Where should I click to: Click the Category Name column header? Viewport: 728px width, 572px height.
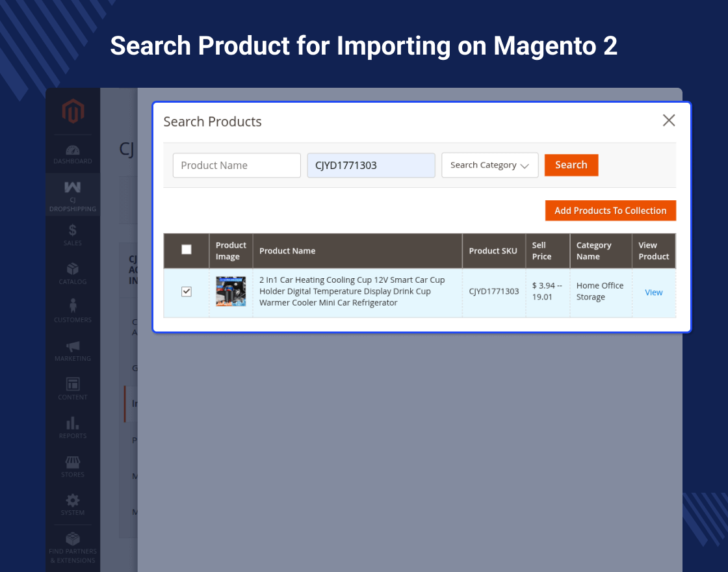[601, 251]
